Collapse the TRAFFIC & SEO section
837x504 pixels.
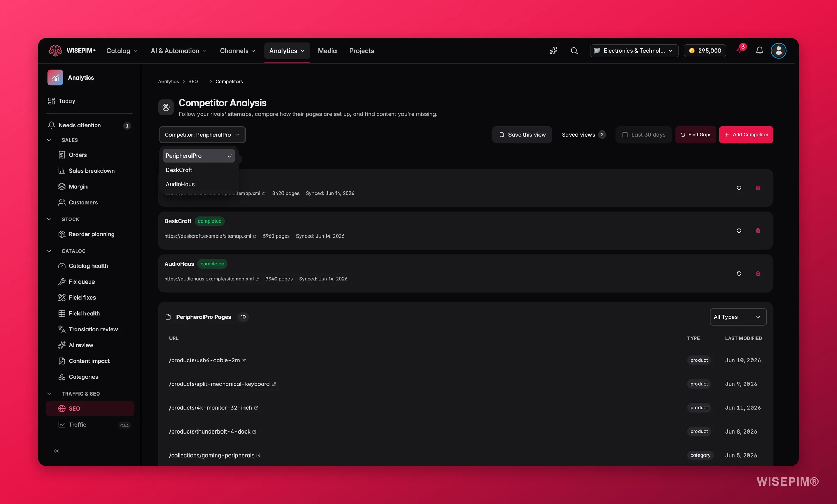49,394
